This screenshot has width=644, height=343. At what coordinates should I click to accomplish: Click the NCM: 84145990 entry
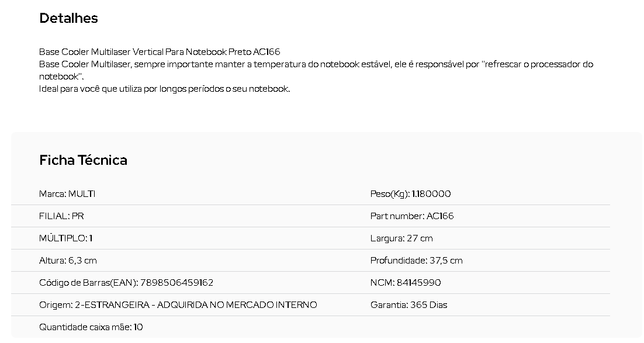click(x=406, y=283)
